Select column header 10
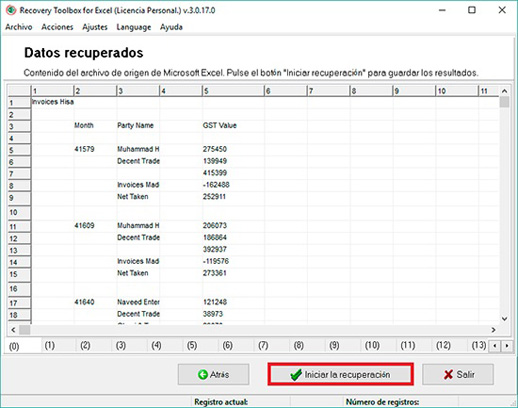This screenshot has width=518, height=408. tap(456, 91)
